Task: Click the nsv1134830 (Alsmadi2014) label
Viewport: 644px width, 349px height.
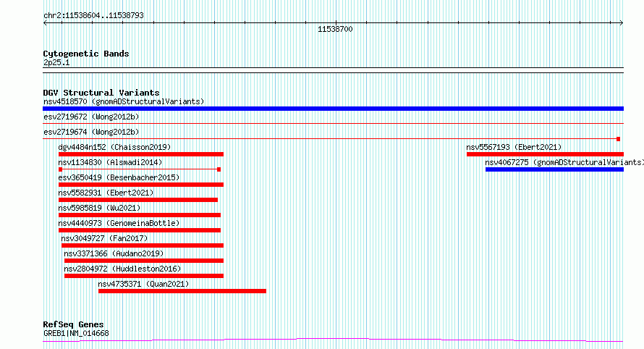Action: point(110,162)
